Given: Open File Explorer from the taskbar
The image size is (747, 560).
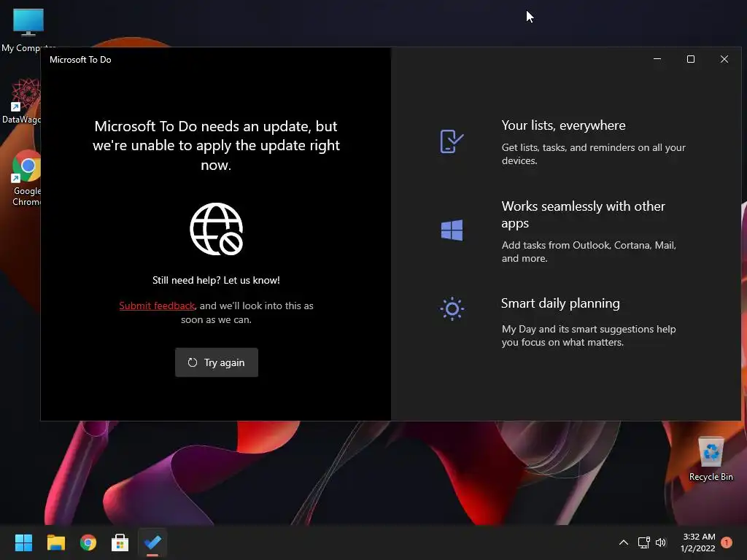Looking at the screenshot, I should pos(55,542).
